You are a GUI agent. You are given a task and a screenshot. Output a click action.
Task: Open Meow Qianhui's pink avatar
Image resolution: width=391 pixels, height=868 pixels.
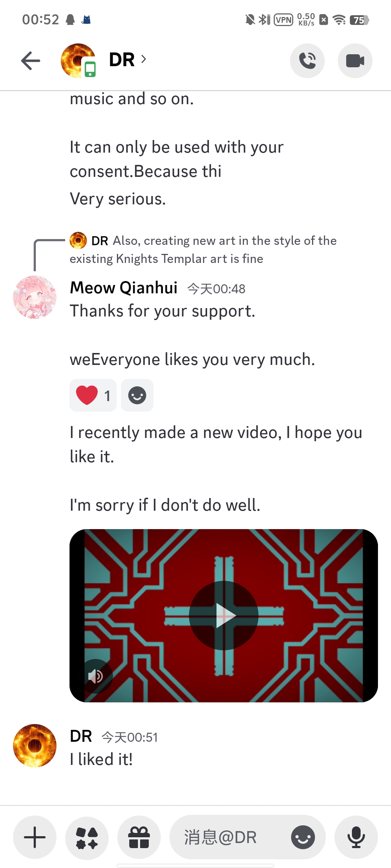tap(35, 297)
